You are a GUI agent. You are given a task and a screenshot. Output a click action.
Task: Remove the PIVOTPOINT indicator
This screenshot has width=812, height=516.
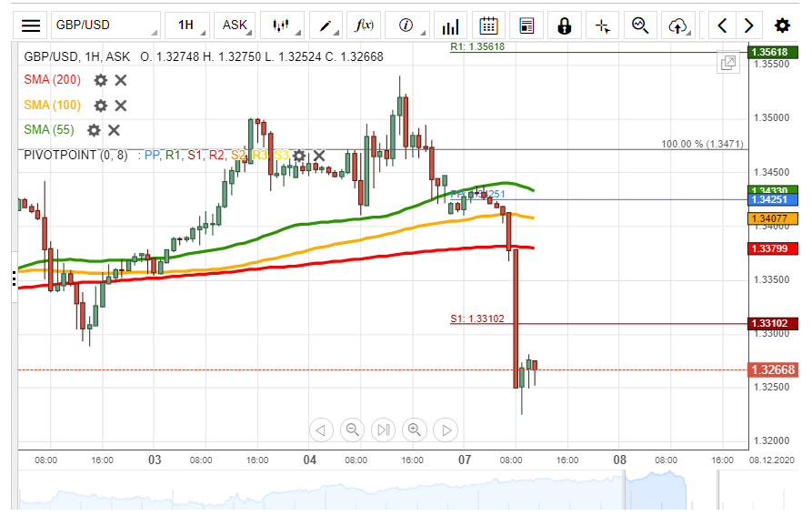pos(319,156)
